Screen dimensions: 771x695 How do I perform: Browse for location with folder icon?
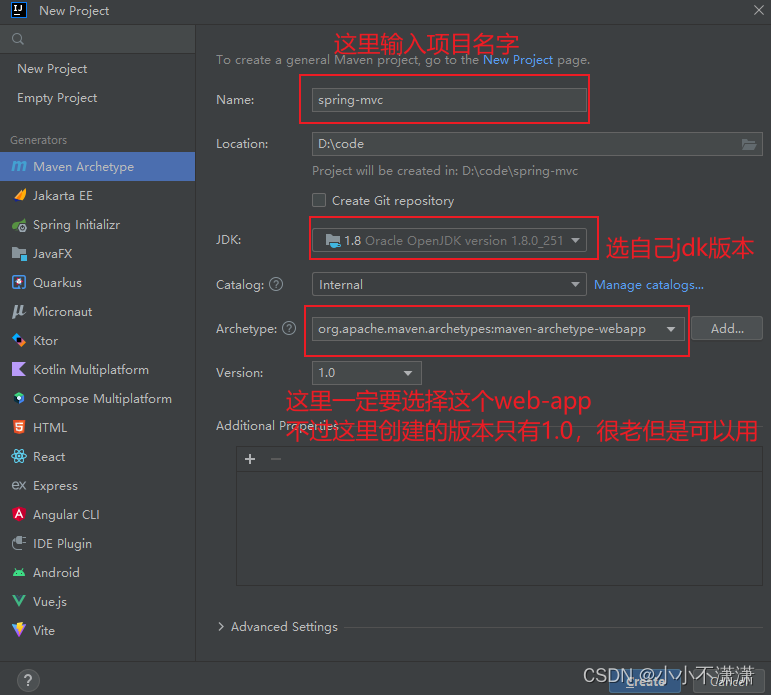click(x=749, y=144)
